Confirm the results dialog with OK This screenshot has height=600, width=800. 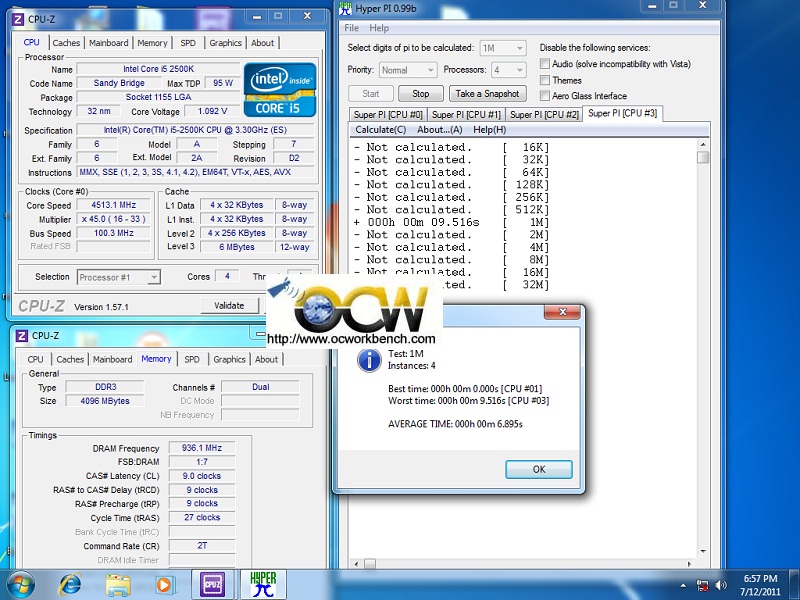tap(539, 469)
